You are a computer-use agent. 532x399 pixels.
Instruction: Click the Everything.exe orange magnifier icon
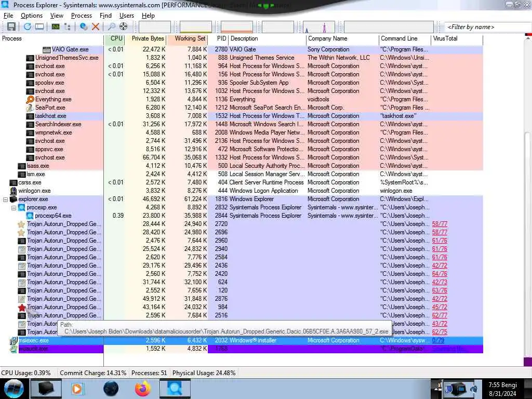[x=30, y=99]
